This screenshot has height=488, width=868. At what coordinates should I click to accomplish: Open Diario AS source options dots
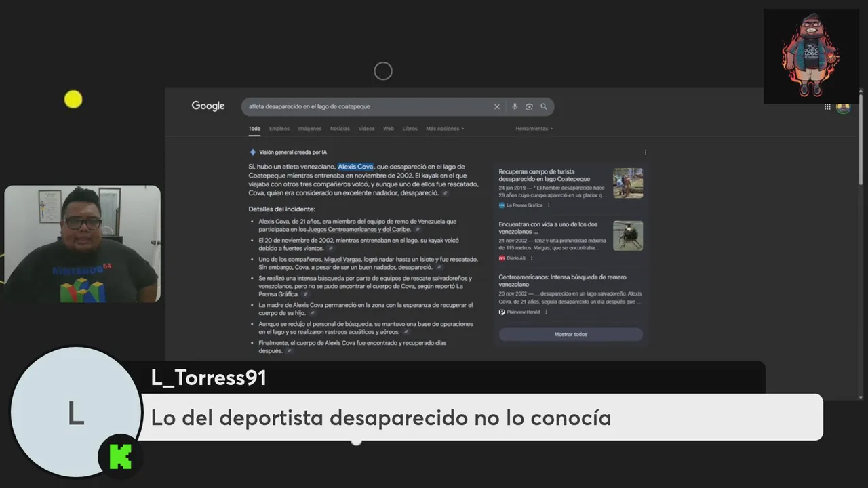tap(531, 258)
